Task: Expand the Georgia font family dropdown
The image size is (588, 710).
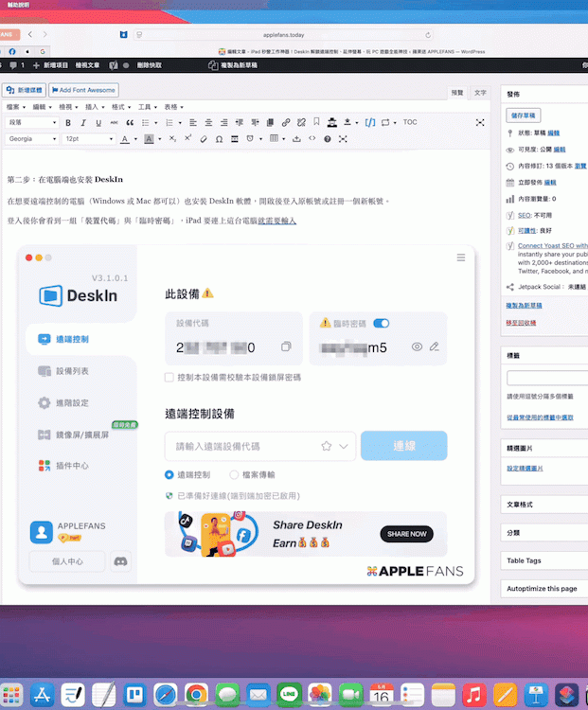Action: click(31, 139)
